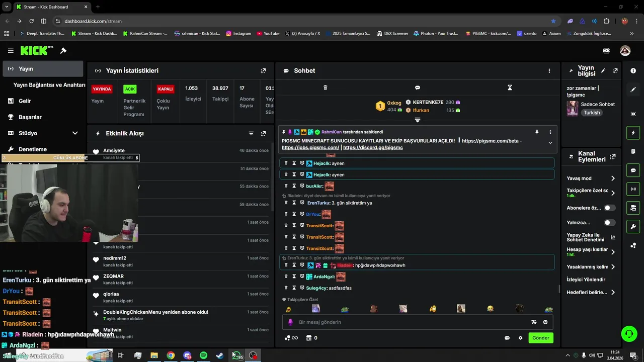Toggle the broadcast signal icon in right rail
This screenshot has width=644, height=362.
633,189
